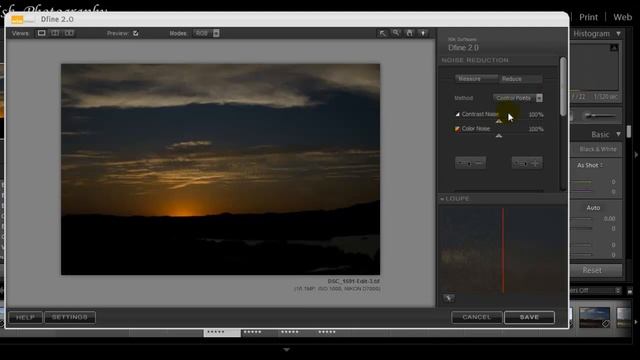
Task: Open Lightroom Web module
Action: [x=622, y=17]
